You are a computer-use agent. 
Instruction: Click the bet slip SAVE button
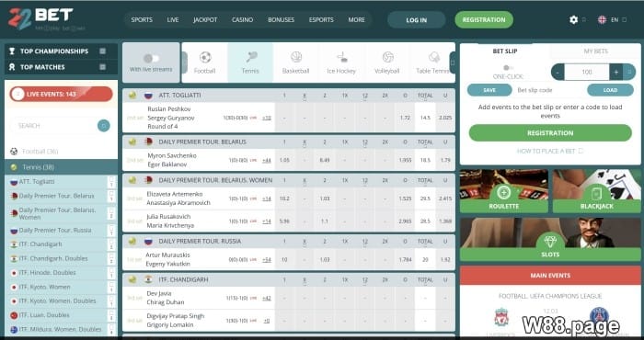coord(489,90)
